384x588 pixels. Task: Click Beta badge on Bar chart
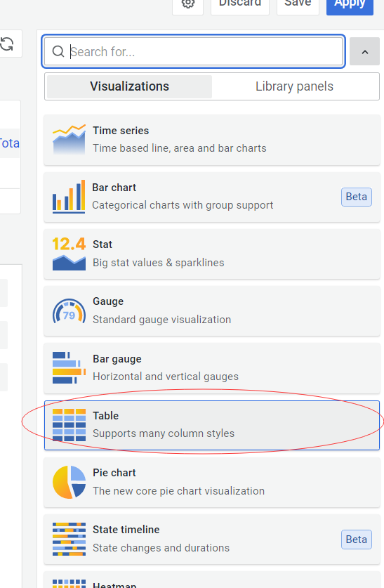pos(357,197)
